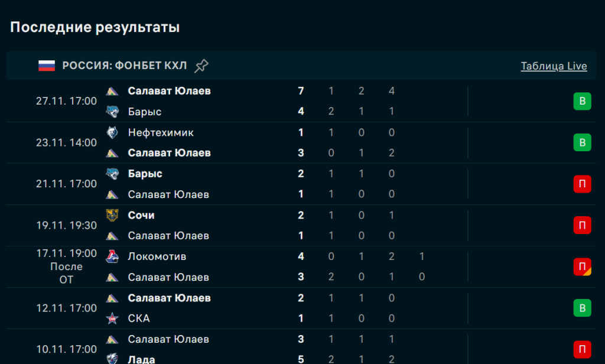Screen dimensions: 605x364
Task: Open the Таблица Live link
Action: point(554,66)
